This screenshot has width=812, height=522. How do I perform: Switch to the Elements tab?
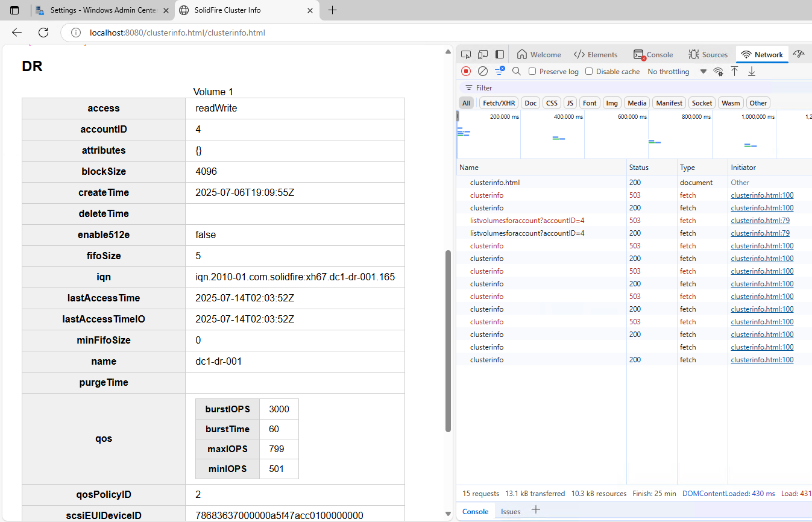pyautogui.click(x=596, y=54)
